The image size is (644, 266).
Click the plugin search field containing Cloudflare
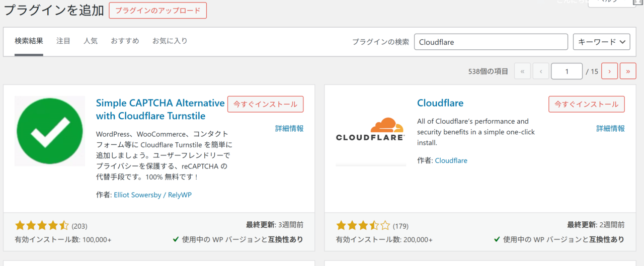pyautogui.click(x=491, y=42)
